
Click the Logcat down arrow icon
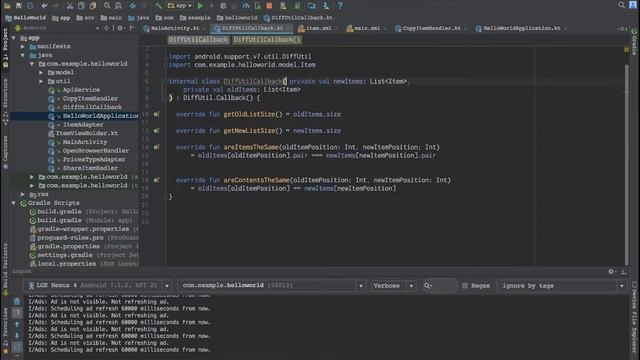tap(17, 335)
